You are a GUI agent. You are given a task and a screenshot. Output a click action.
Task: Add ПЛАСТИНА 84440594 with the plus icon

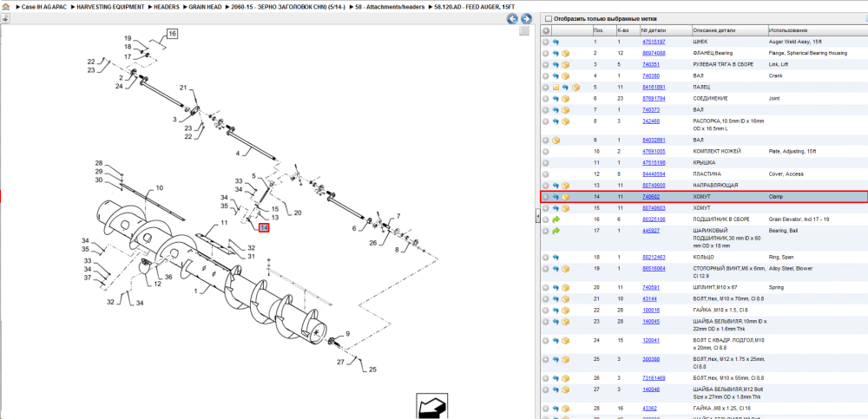[x=546, y=174]
